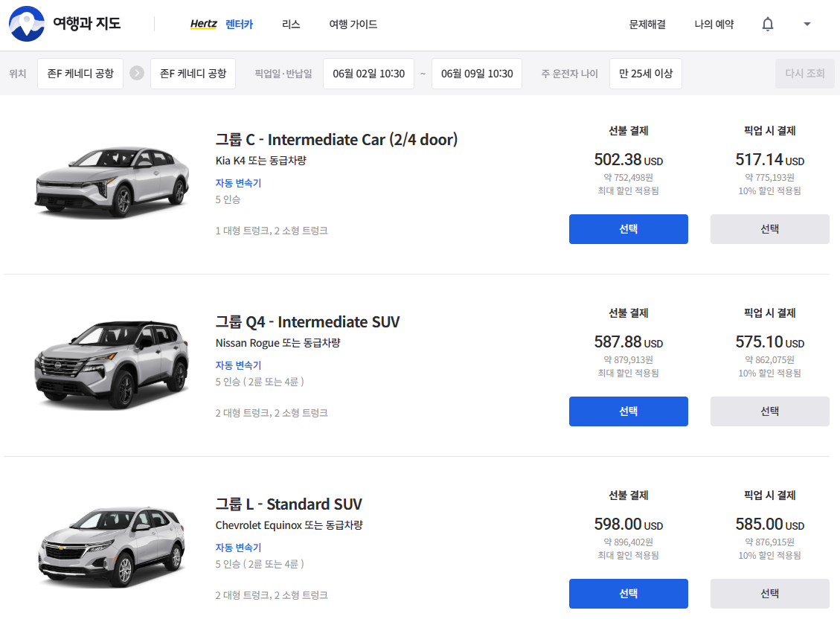Image resolution: width=840 pixels, height=622 pixels.
Task: Select prepaid option for Chevrolet Equinox
Action: click(628, 594)
